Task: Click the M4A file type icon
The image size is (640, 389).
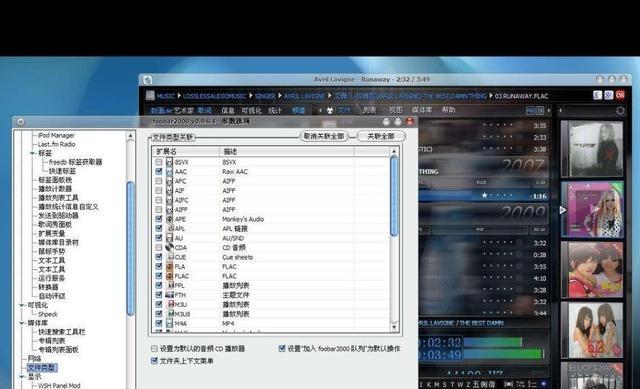Action: tap(169, 323)
